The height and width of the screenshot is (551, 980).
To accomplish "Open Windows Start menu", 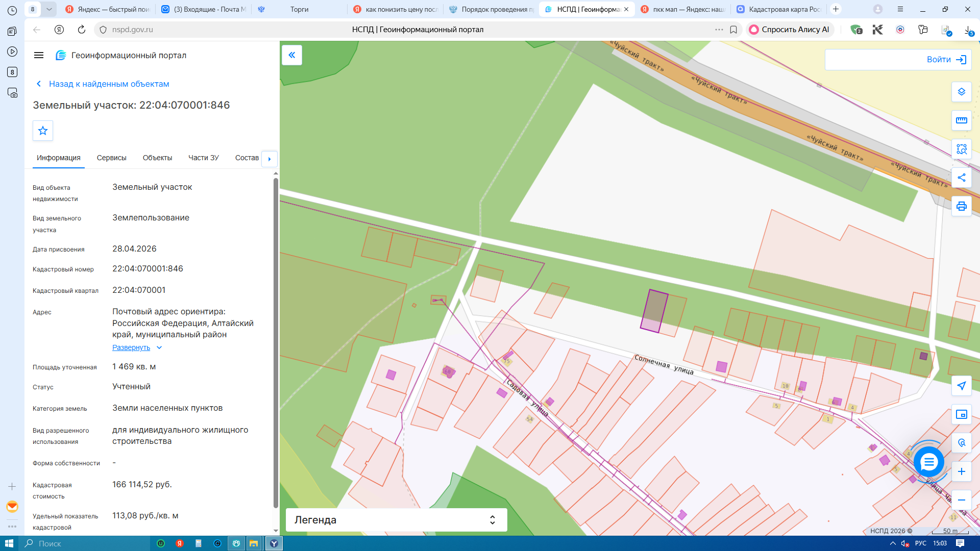I will (x=9, y=543).
